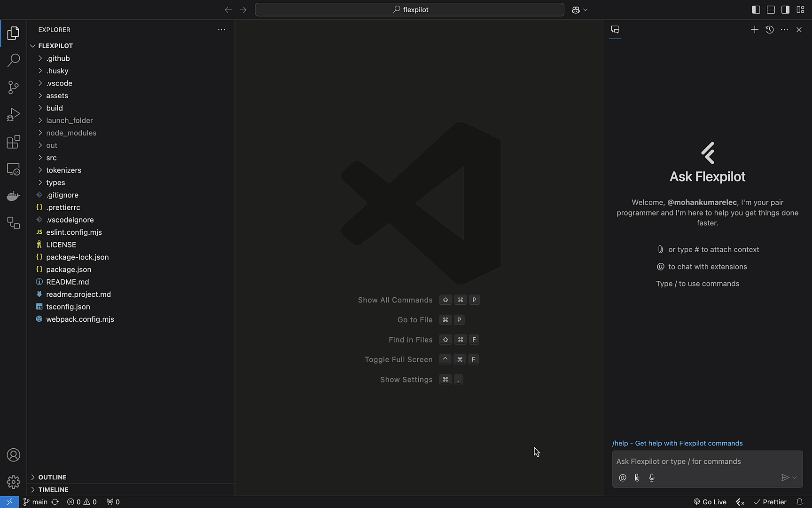
Task: Toggle the primary side bar visibility
Action: point(756,9)
